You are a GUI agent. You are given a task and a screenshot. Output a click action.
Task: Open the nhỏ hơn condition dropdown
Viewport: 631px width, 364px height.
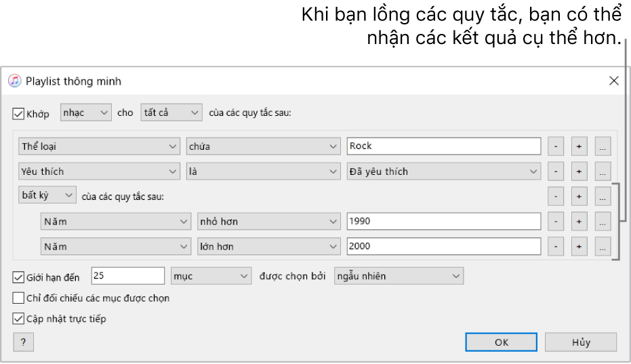click(269, 222)
